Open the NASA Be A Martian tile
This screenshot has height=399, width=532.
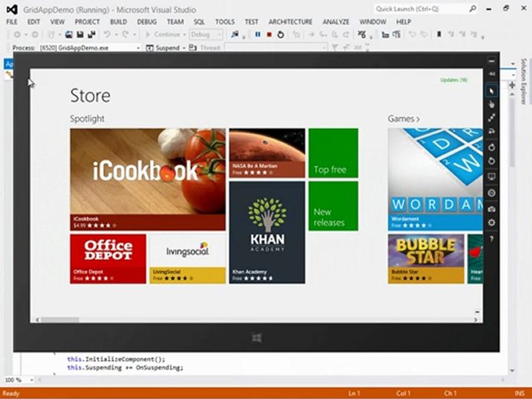pos(267,153)
